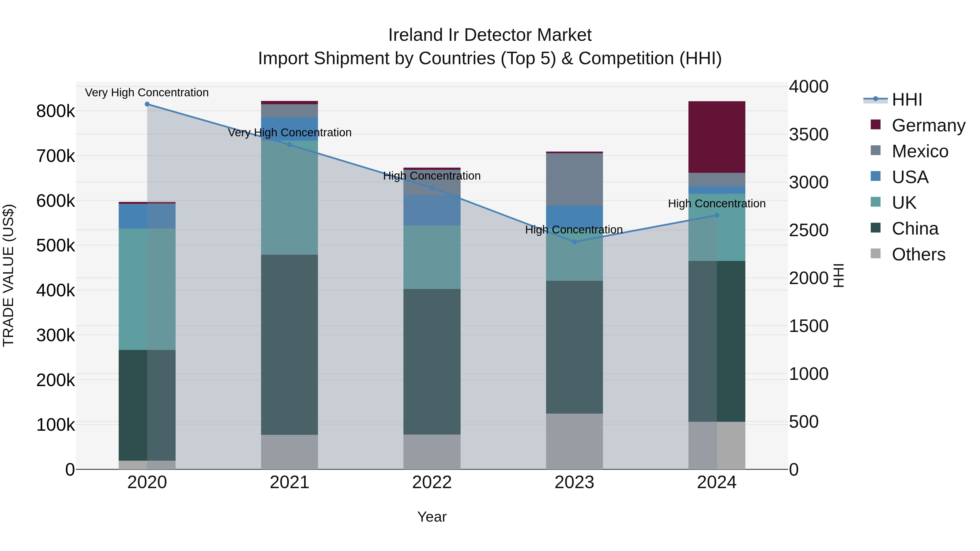Viewport: 980px width, 551px height.
Task: Click the Mexico segment of the 2023 bar
Action: tap(574, 180)
